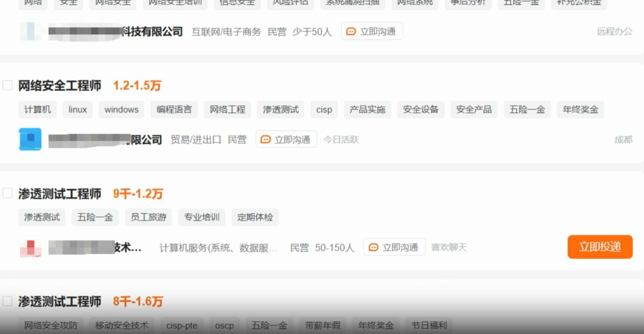Click the 专业培训 tag
Image resolution: width=644 pixels, height=334 pixels.
coord(202,217)
